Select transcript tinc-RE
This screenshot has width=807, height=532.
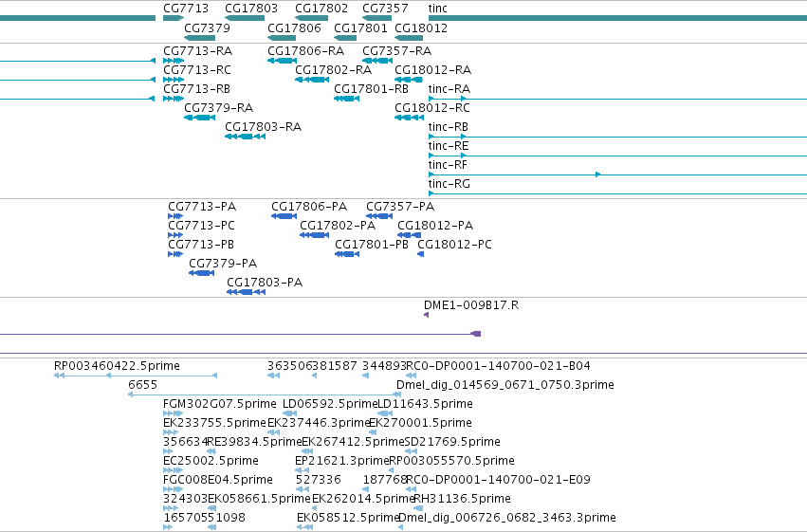point(617,156)
